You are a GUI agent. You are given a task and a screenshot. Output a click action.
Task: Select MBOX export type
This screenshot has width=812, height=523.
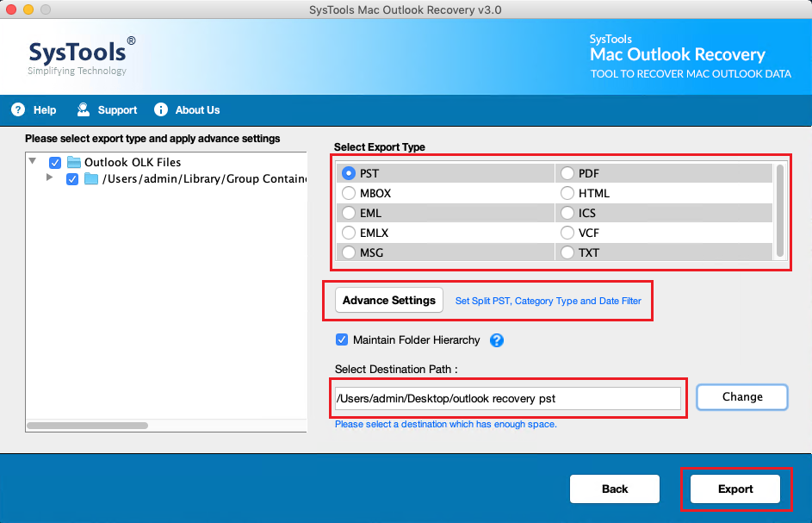(349, 193)
